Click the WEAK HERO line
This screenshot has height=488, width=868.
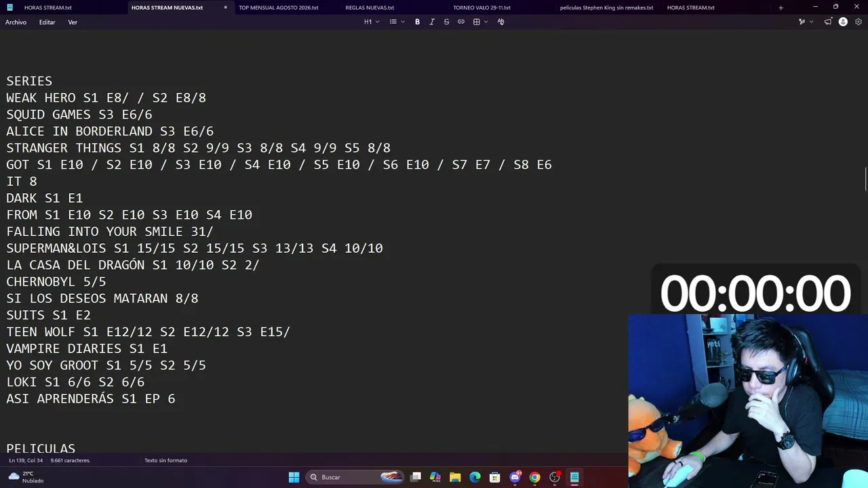point(106,98)
